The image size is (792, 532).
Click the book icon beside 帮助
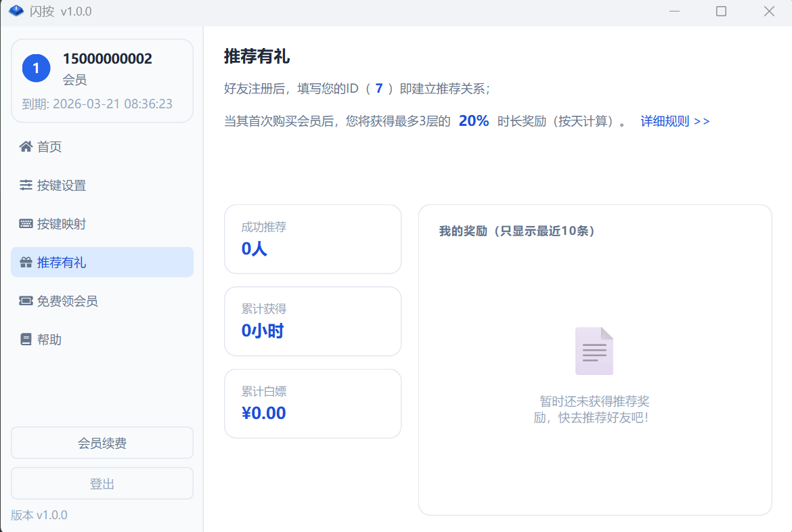pyautogui.click(x=24, y=339)
